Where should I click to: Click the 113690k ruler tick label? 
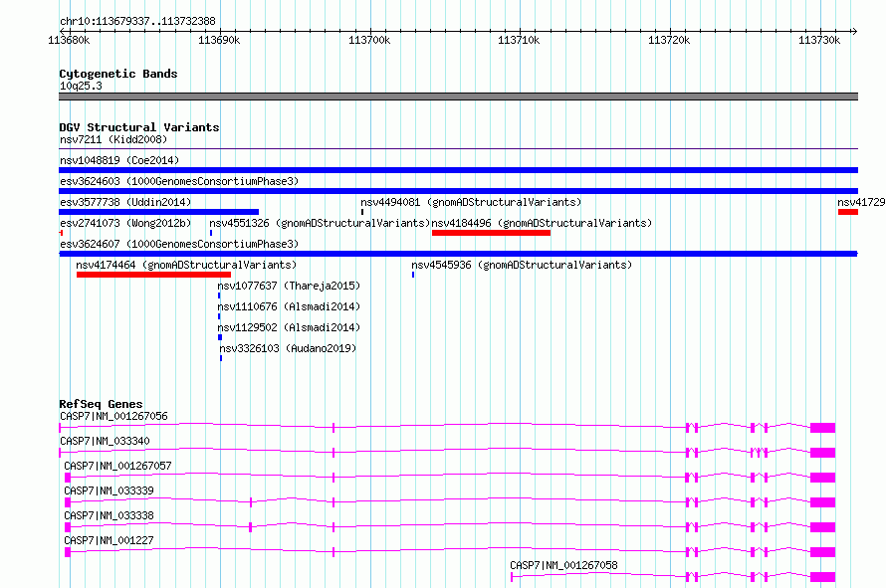click(x=219, y=40)
